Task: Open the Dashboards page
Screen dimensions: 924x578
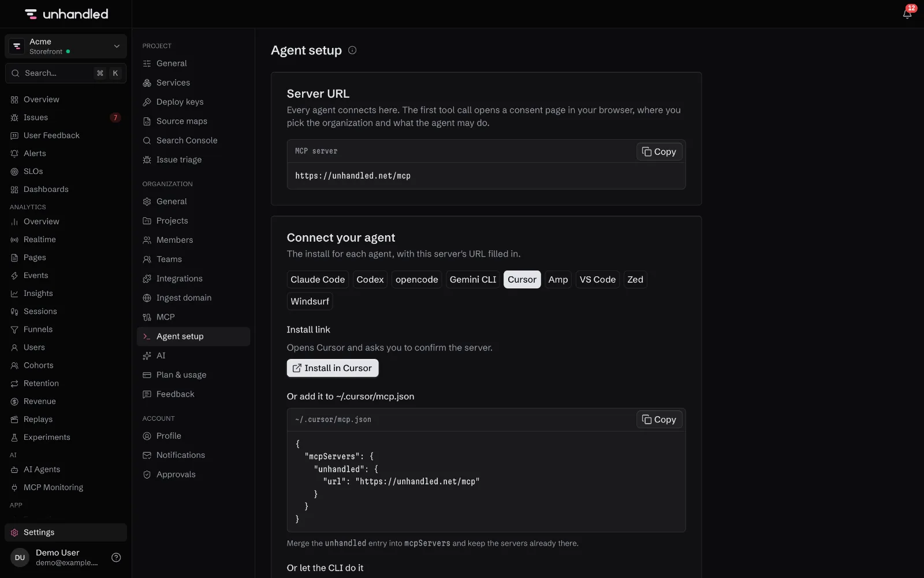Action: [x=66, y=190]
